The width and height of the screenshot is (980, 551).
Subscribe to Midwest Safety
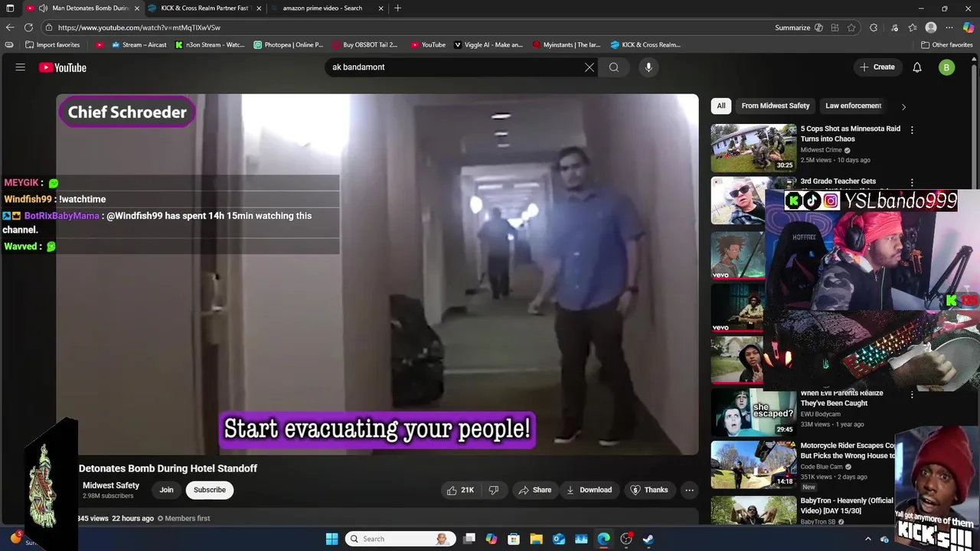pyautogui.click(x=209, y=490)
